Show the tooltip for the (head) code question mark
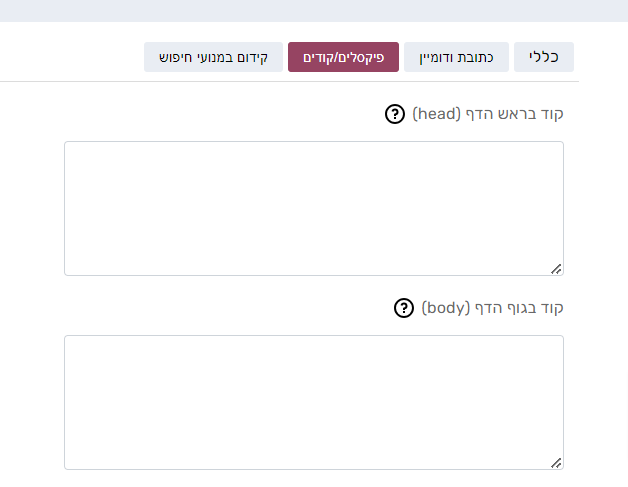 [x=395, y=114]
